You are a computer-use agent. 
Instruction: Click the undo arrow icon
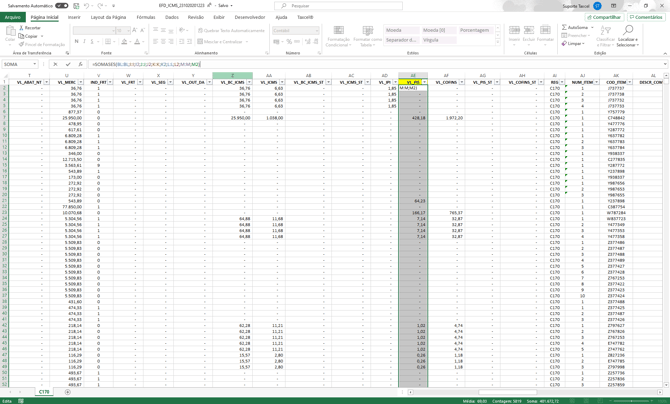pos(86,6)
